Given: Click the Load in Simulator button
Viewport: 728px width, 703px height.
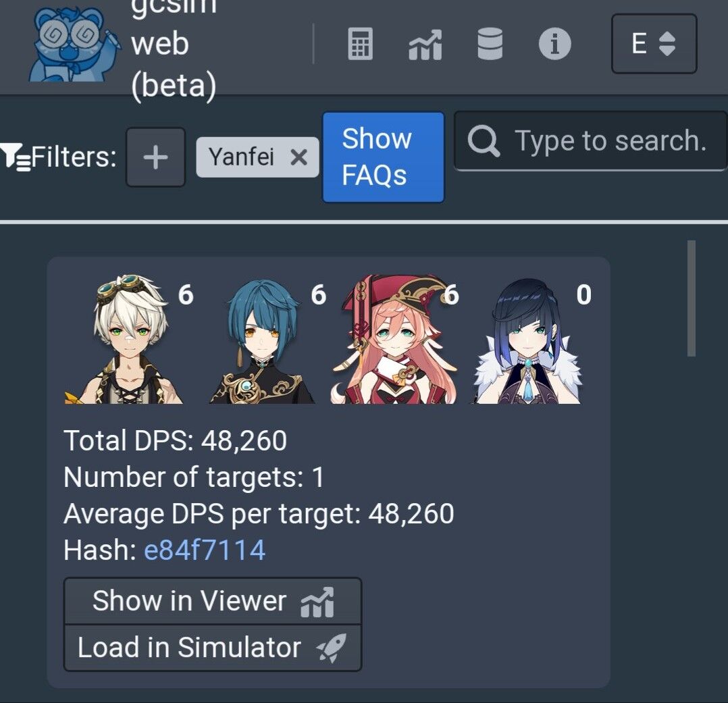Looking at the screenshot, I should pos(213,647).
